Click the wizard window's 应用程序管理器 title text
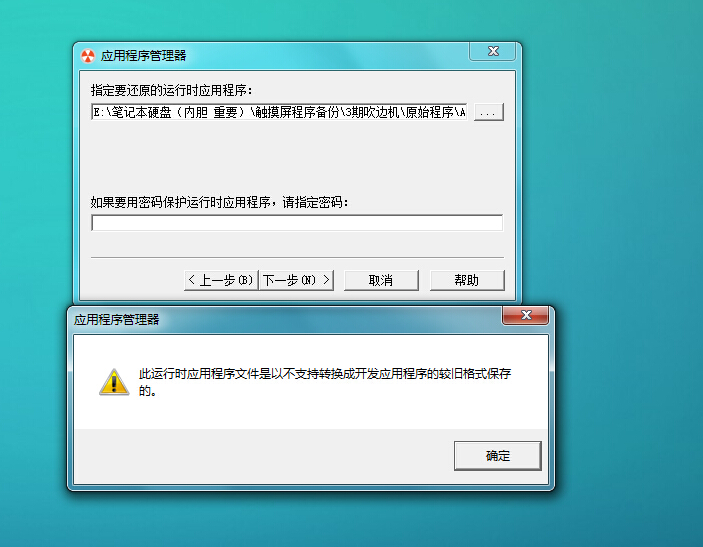The width and height of the screenshot is (703, 547). 143,56
